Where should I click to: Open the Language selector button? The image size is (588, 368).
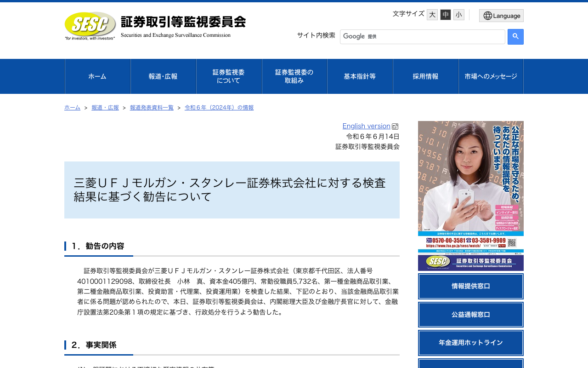point(501,16)
